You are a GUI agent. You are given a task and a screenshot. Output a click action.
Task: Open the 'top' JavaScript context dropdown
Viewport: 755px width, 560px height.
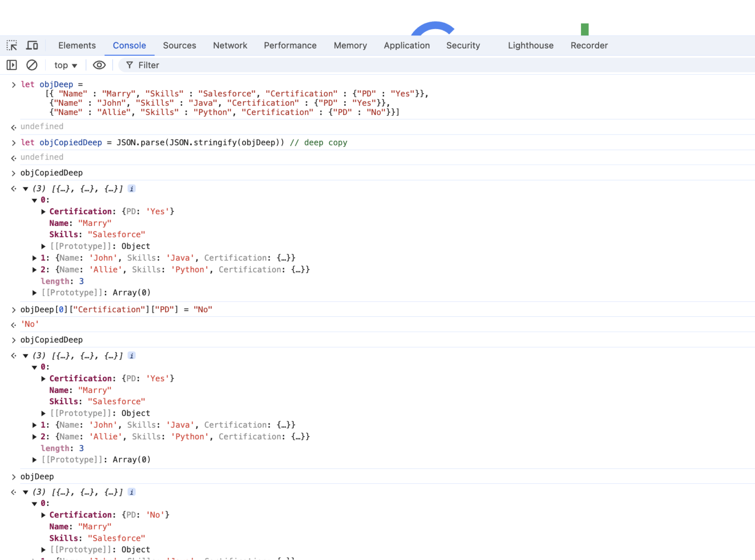[x=65, y=65]
